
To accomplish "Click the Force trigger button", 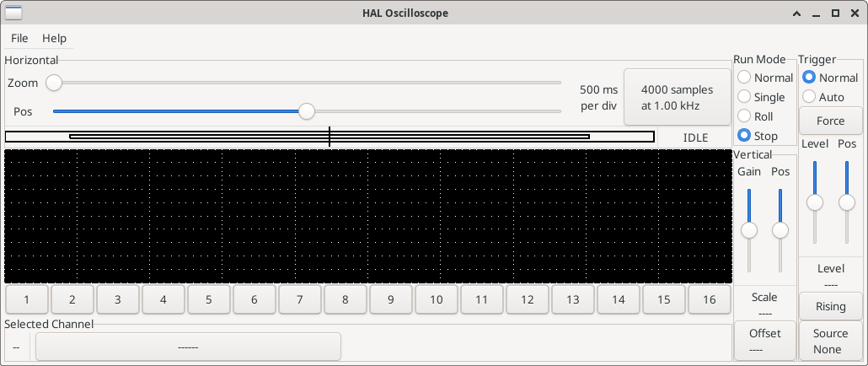I will click(x=830, y=121).
